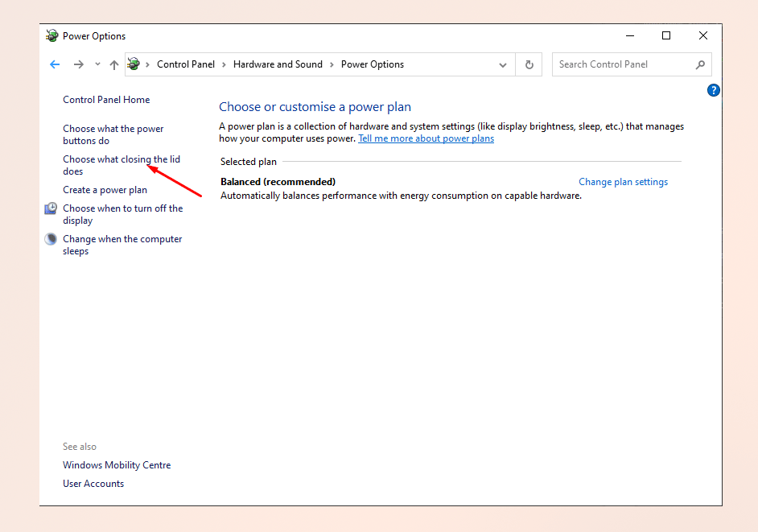Viewport: 758px width, 532px height.
Task: Click the search magnifier icon
Action: click(x=700, y=64)
